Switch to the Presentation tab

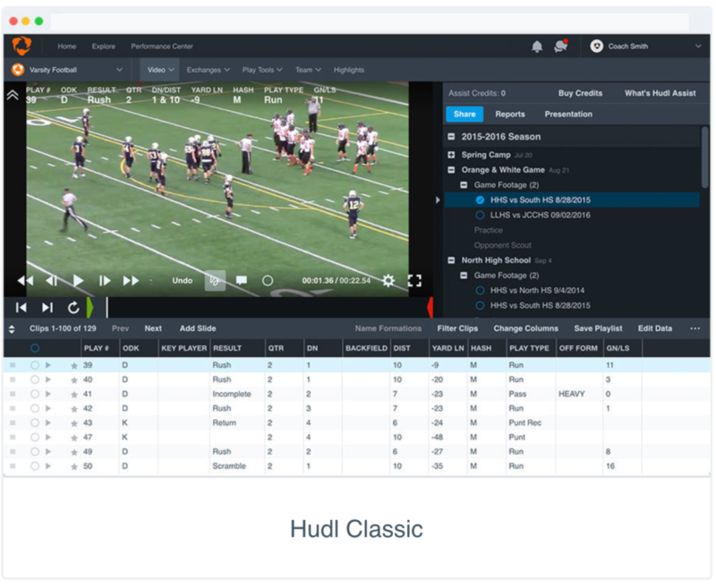point(568,115)
